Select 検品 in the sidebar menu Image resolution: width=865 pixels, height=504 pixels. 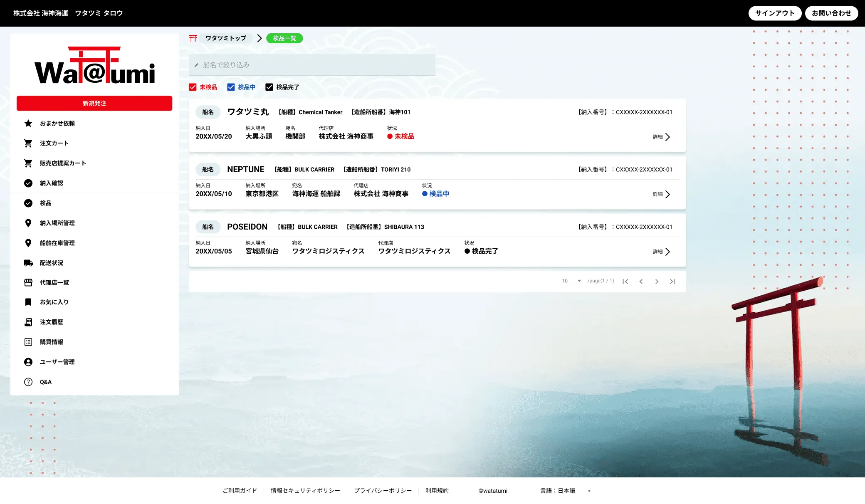pos(46,203)
